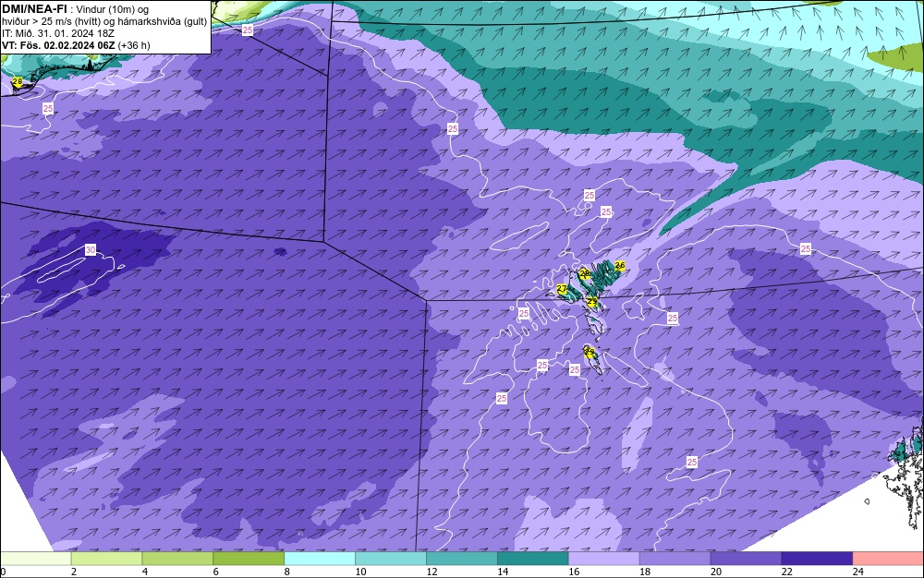
Task: Click the dark indigo 22–24 legend swatch
Action: 818,559
